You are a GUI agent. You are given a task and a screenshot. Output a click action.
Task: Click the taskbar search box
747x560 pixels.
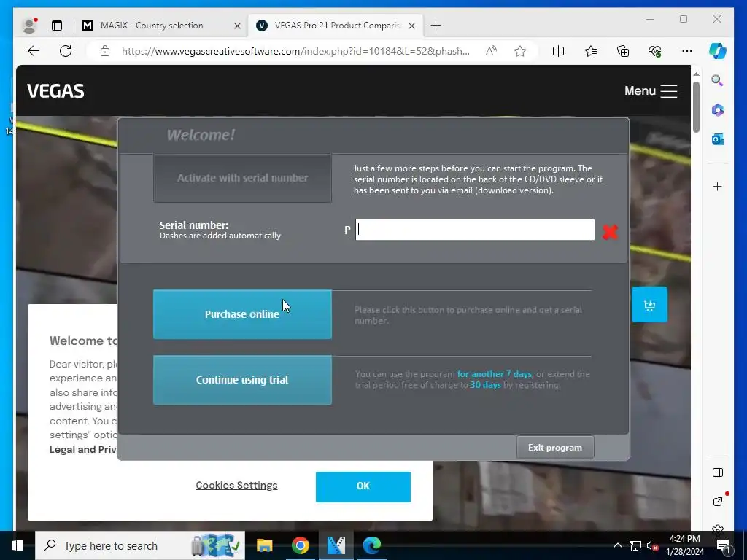(140, 545)
